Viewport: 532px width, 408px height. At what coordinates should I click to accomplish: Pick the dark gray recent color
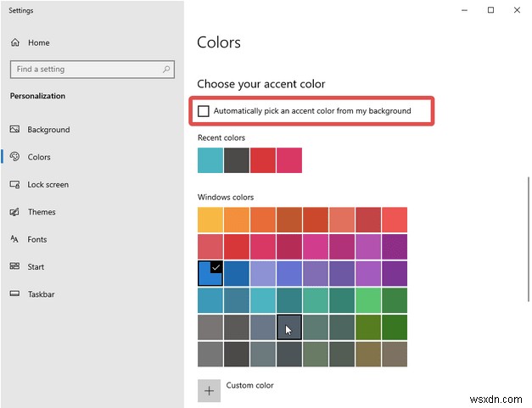(x=237, y=160)
